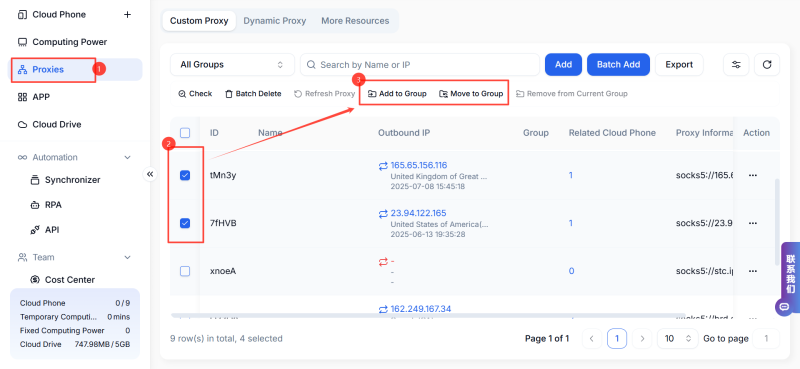Viewport: 800px width, 369px height.
Task: Click the Batch Add button
Action: tap(618, 65)
